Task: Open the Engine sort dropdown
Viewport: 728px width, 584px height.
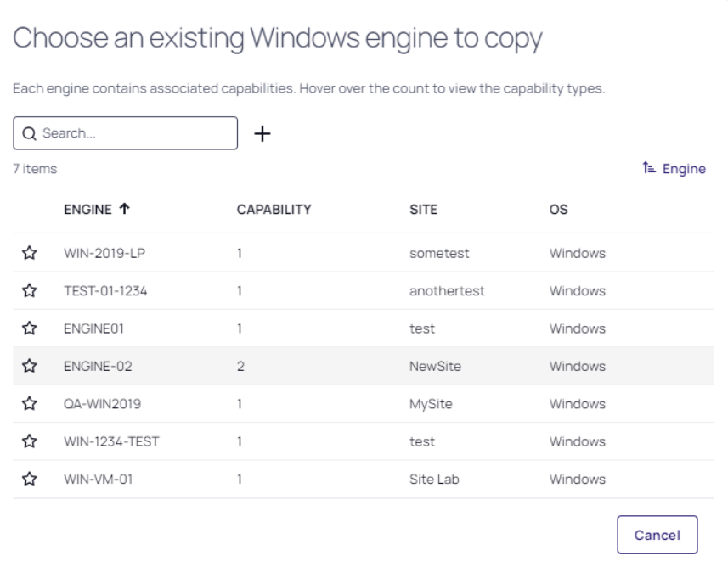Action: (x=674, y=169)
